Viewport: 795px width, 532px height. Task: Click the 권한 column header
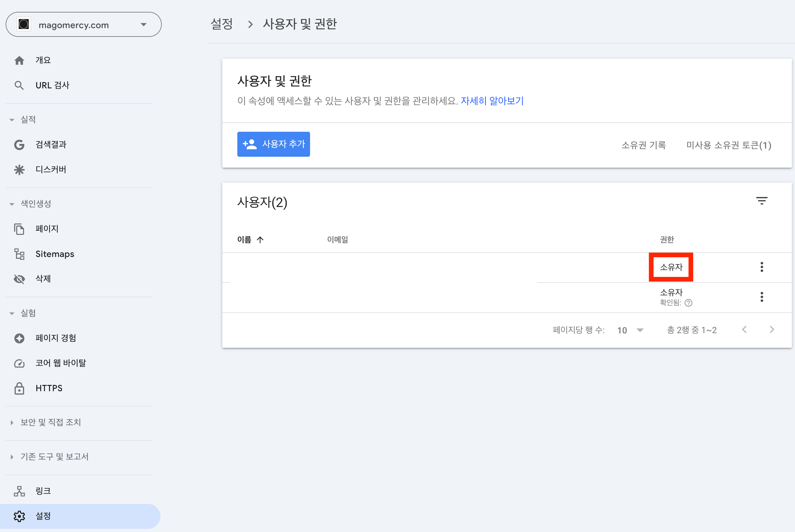coord(667,239)
